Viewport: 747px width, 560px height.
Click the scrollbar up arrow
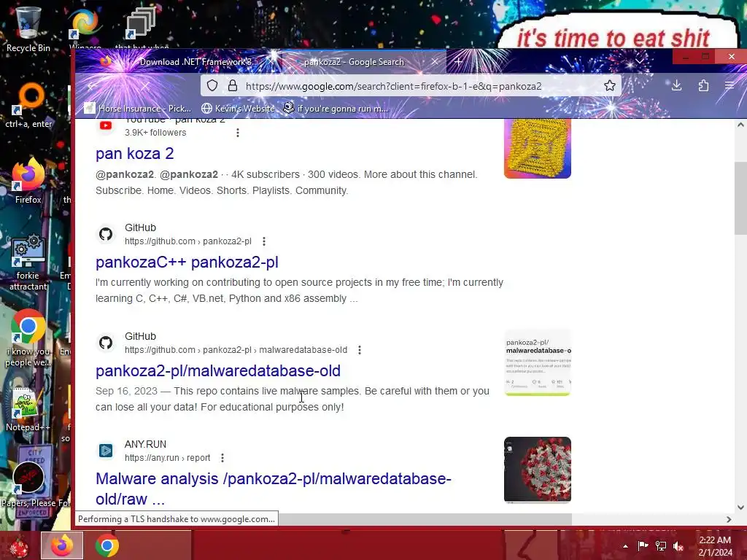(x=740, y=125)
